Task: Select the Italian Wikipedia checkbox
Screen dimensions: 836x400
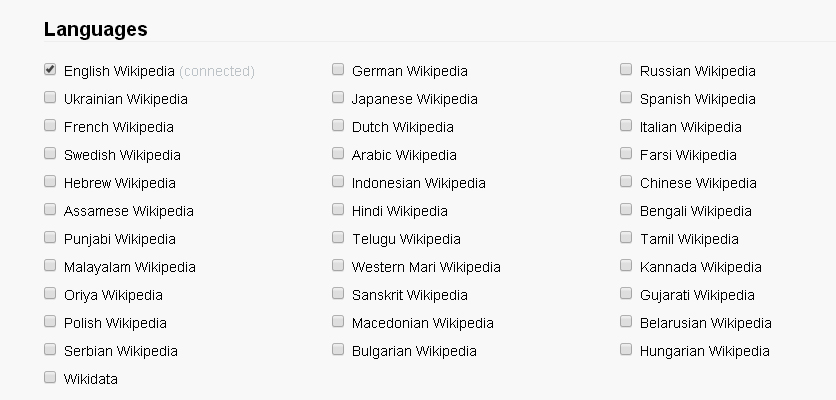Action: pos(626,125)
